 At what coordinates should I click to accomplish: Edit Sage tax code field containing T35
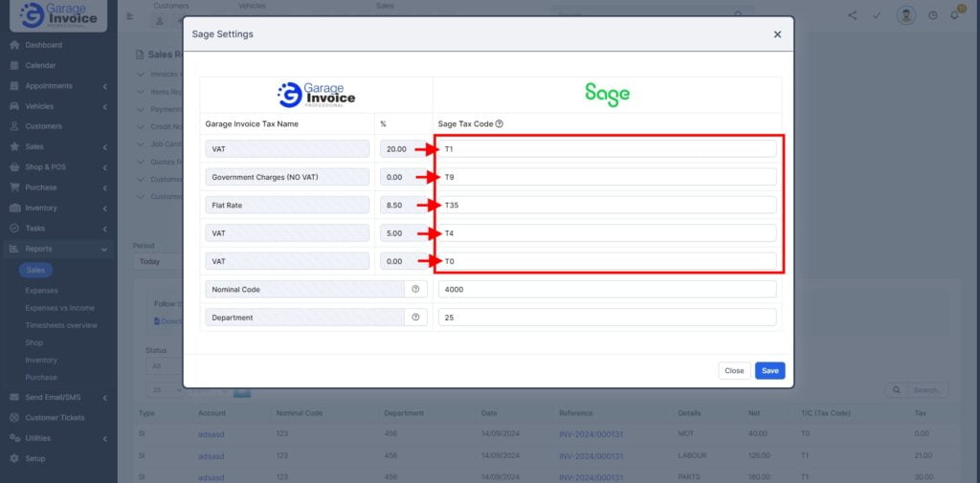tap(608, 205)
